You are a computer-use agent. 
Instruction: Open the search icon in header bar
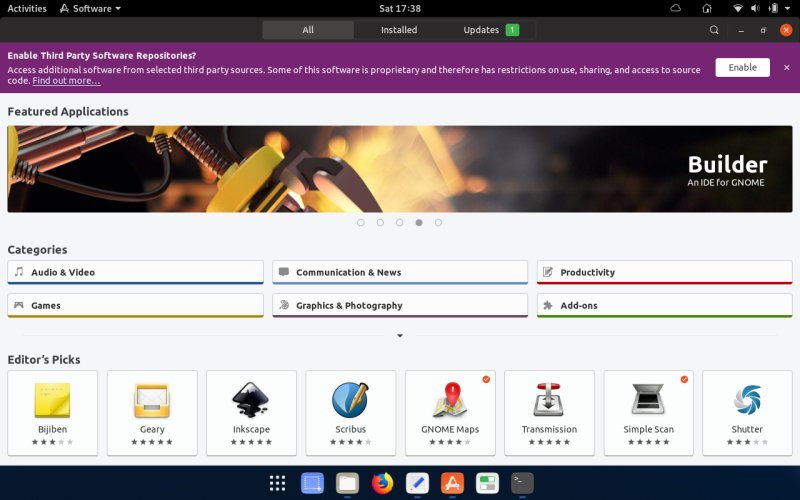pyautogui.click(x=714, y=30)
